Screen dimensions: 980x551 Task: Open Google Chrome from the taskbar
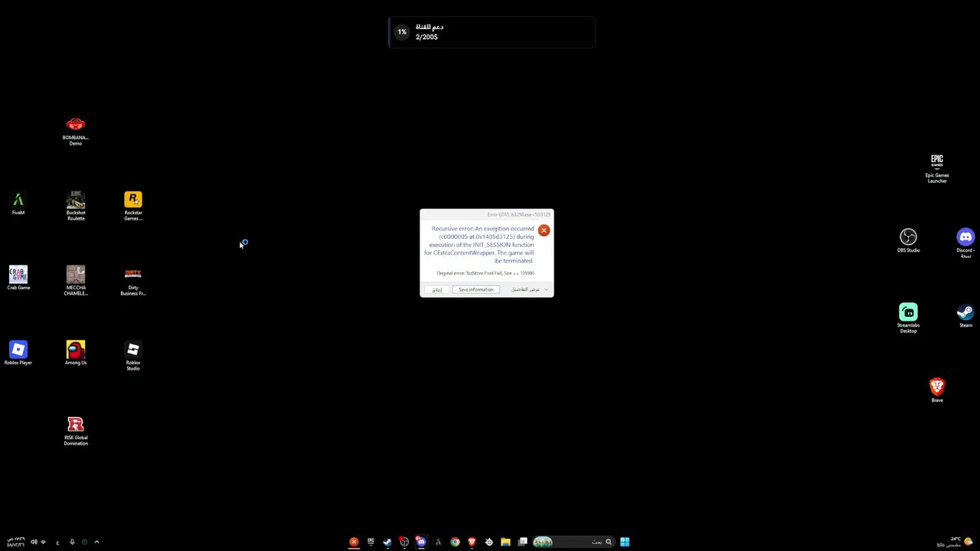click(455, 542)
